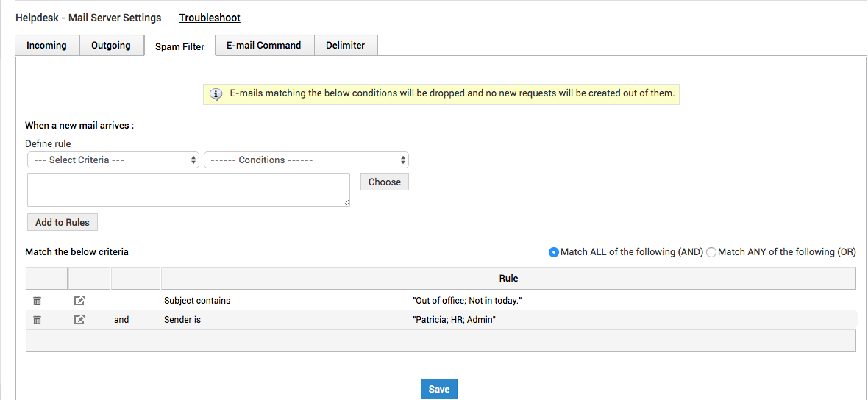Screen dimensions: 868x400
Task: Open the Select Criteria dropdown
Action: click(x=113, y=160)
